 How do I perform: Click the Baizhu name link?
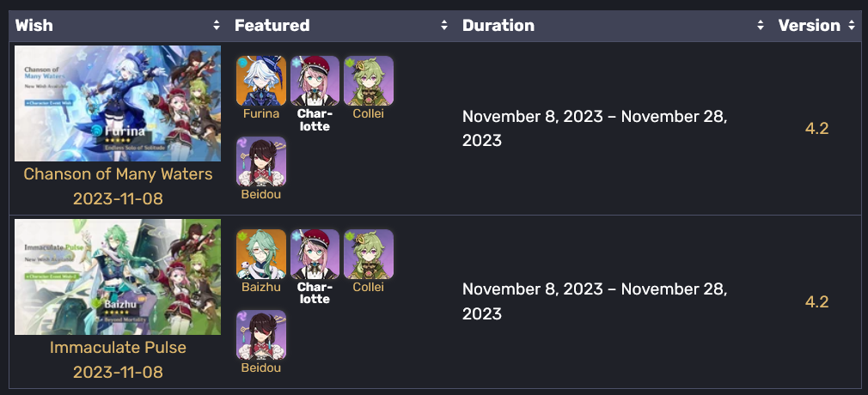pos(261,287)
